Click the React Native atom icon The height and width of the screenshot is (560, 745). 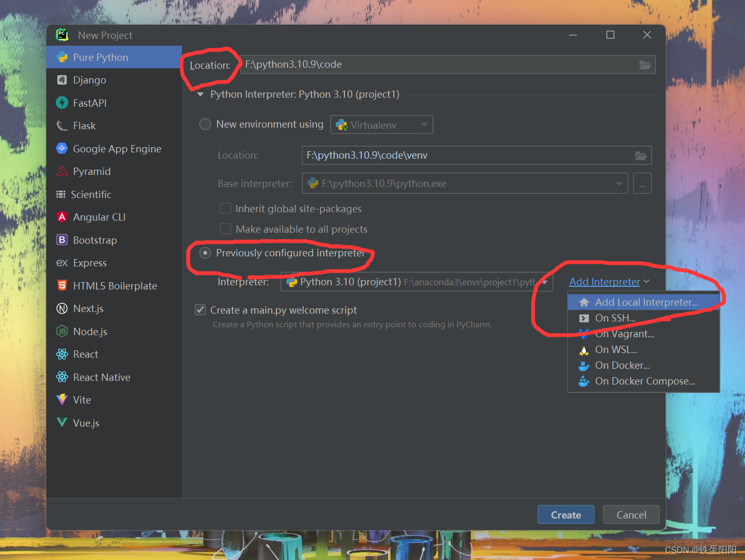(62, 377)
